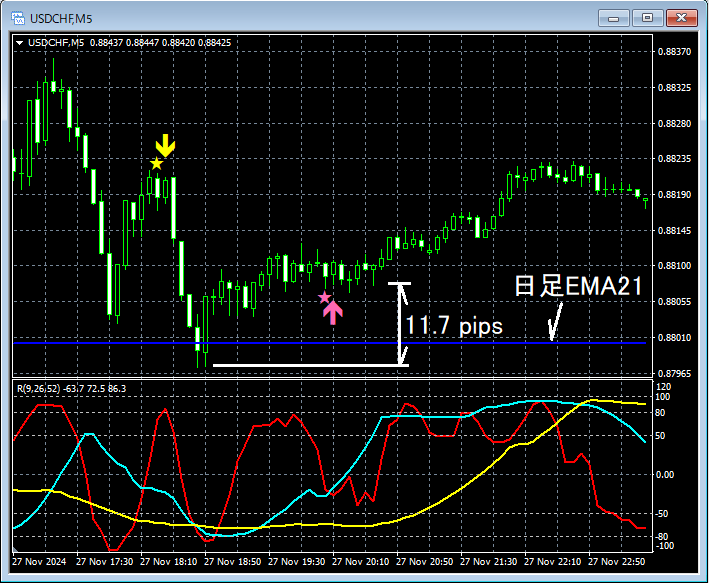Click the 27 Nov 19:30 time label
The height and width of the screenshot is (583, 710).
tap(297, 562)
